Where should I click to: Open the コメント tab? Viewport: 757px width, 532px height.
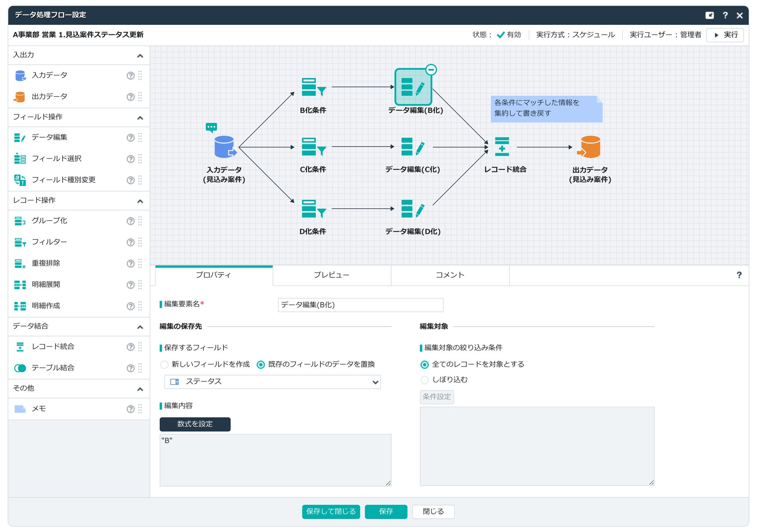(x=450, y=275)
